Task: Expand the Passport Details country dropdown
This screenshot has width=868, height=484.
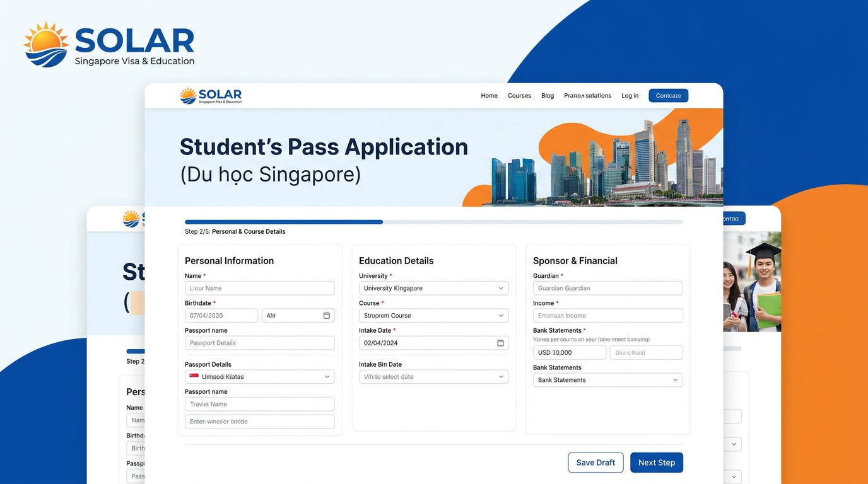Action: (x=259, y=377)
